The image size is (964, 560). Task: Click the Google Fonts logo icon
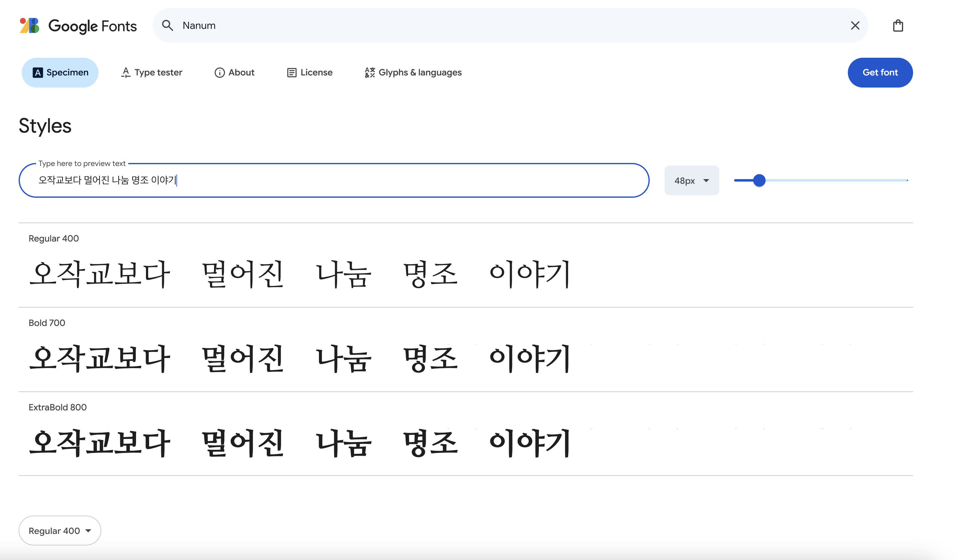tap(30, 26)
